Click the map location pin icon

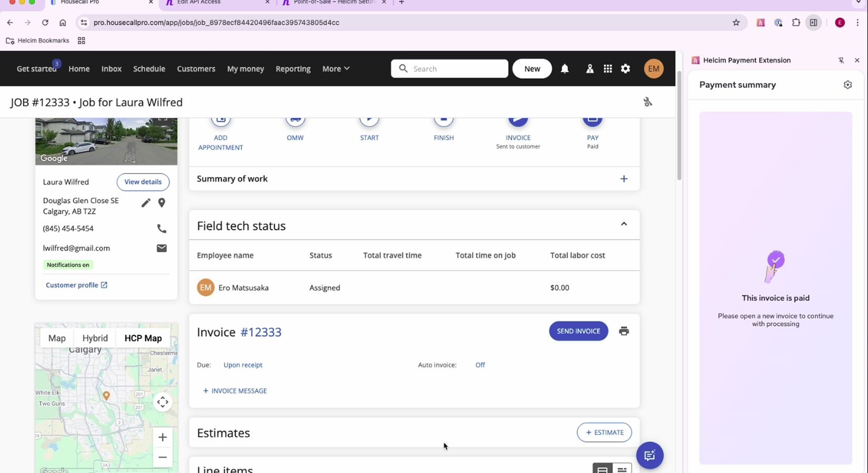162,203
